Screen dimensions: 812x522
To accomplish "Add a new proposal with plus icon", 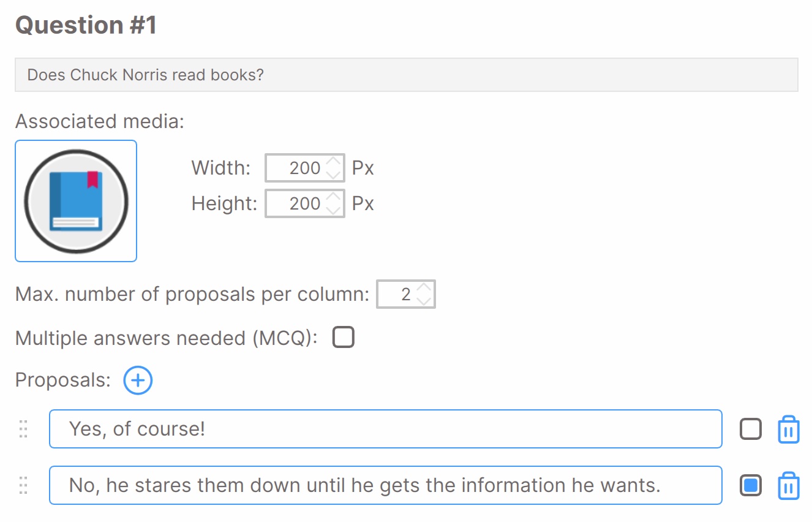I will (138, 380).
